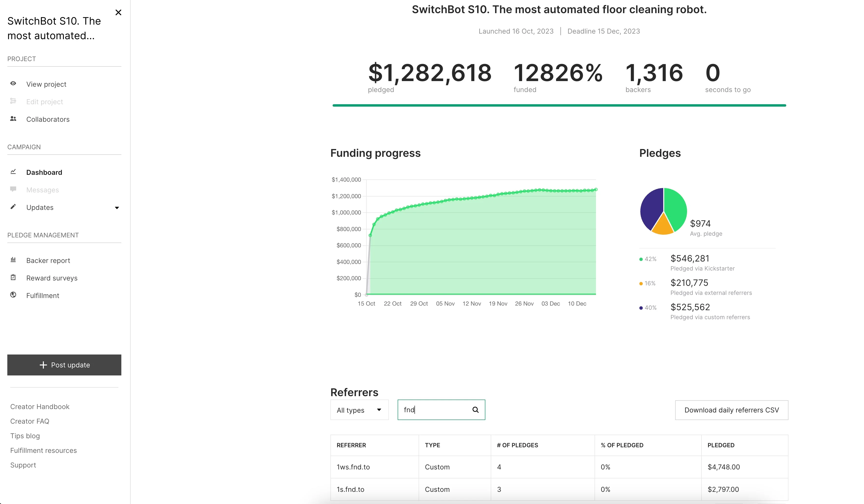Click the green funding progress bar
This screenshot has height=504, width=864.
pos(559,105)
